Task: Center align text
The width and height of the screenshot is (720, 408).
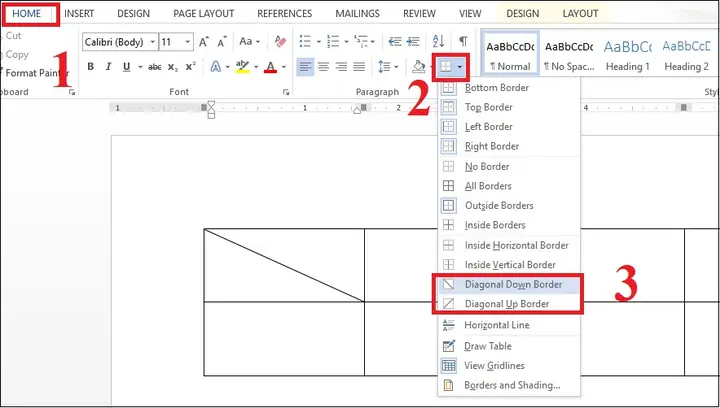Action: [323, 67]
